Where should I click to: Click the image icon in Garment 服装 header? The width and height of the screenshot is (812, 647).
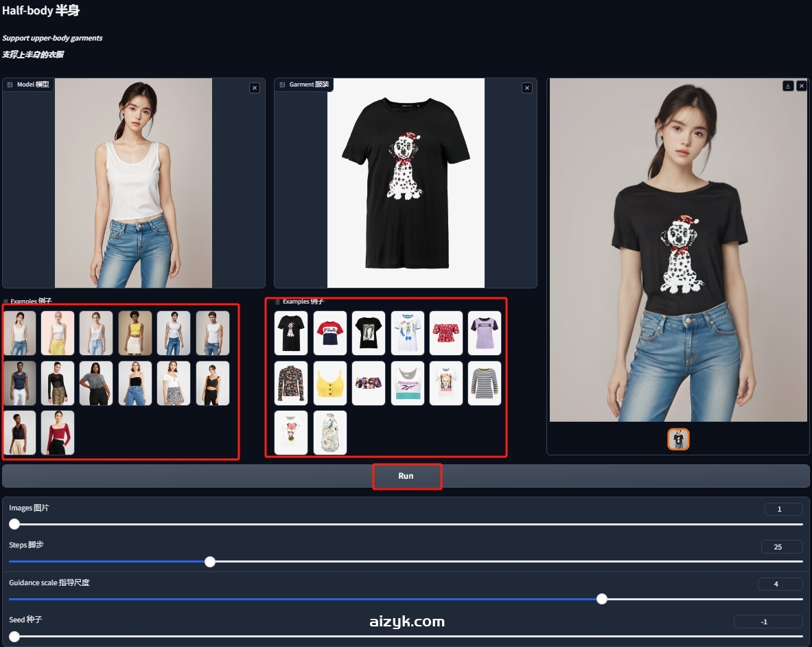click(x=281, y=84)
